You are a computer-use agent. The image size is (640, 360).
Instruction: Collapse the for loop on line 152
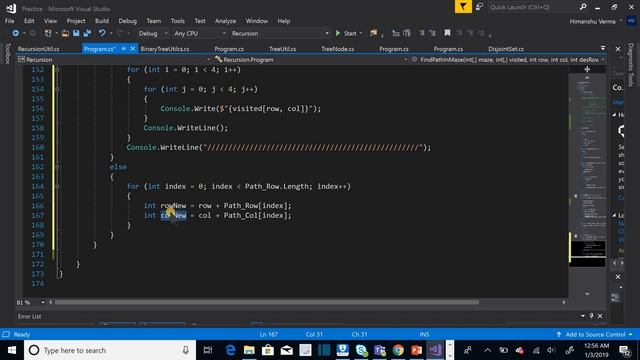click(x=57, y=70)
